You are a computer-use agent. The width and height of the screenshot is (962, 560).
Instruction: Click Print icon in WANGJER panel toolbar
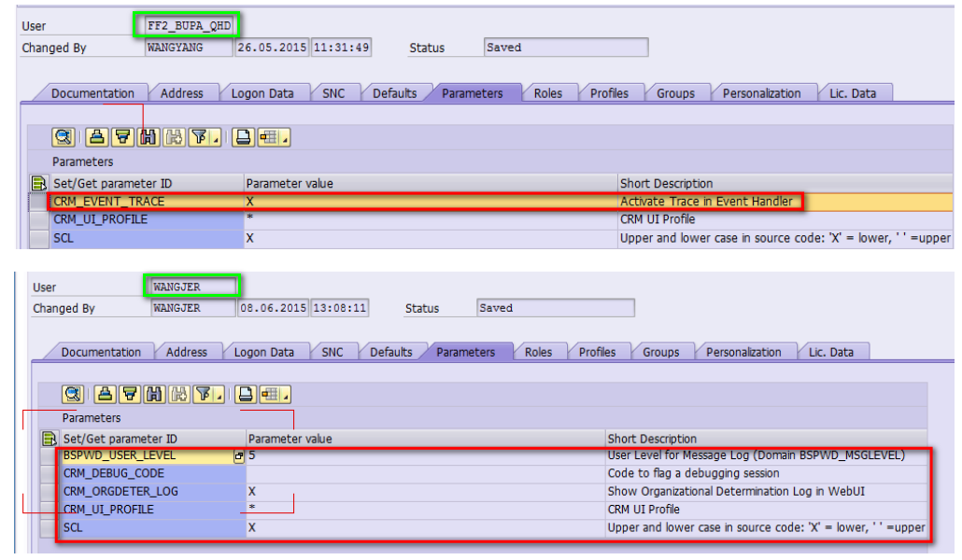[246, 394]
